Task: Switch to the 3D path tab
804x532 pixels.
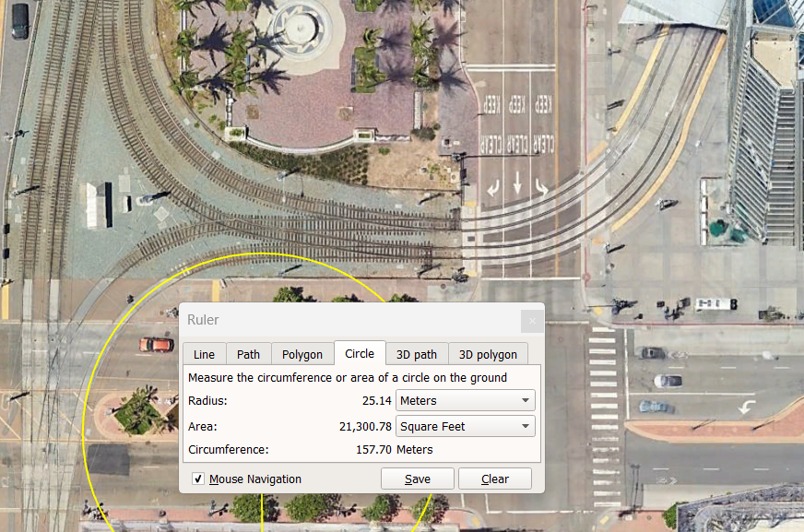Action: point(417,354)
